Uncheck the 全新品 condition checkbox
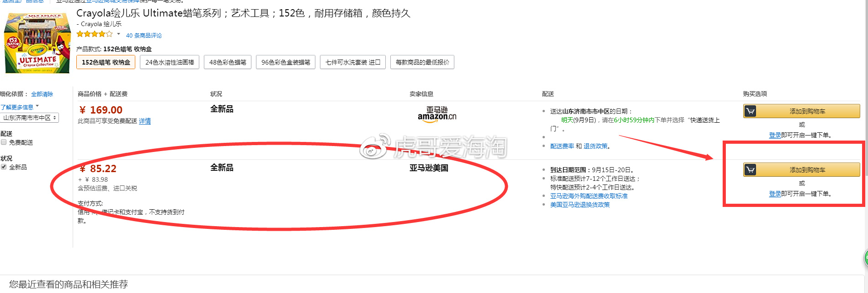 [4, 167]
